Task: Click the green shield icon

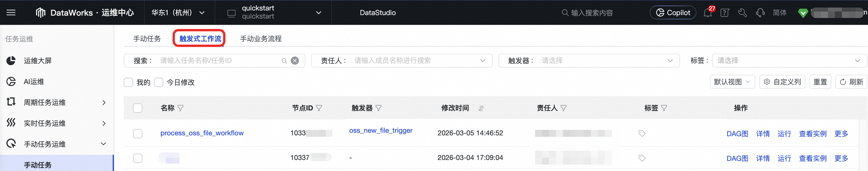Action: pyautogui.click(x=803, y=13)
